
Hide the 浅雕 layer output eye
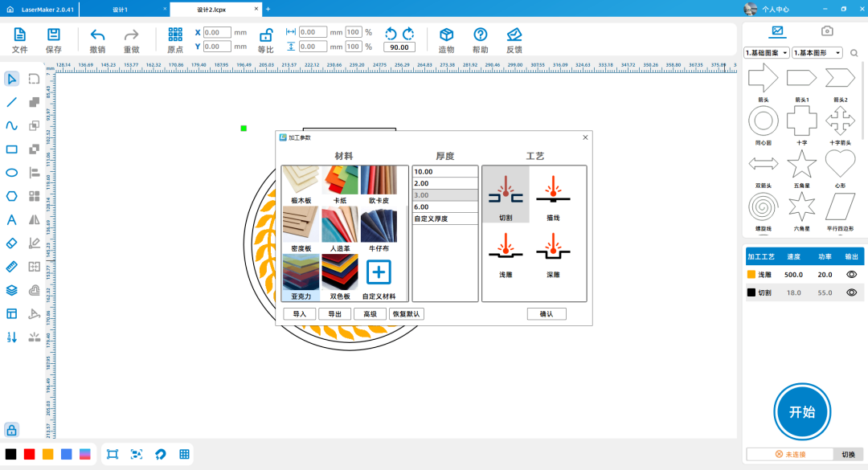pyautogui.click(x=851, y=275)
